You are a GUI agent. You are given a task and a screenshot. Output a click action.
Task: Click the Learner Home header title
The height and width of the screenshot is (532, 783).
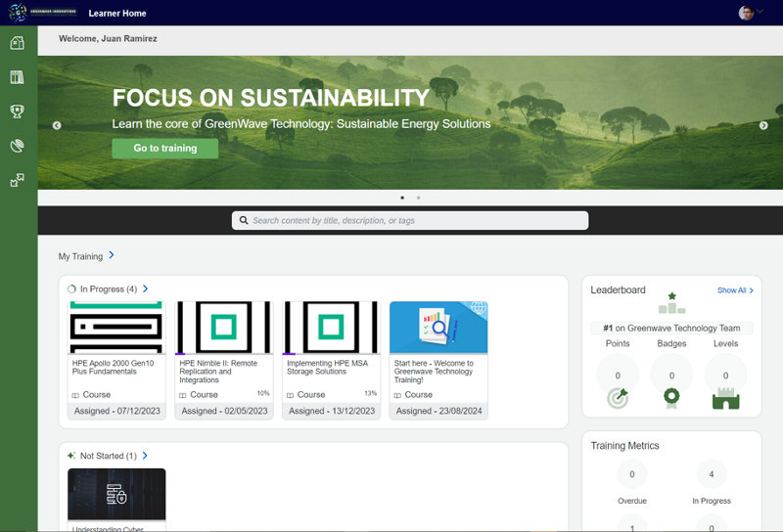point(117,13)
